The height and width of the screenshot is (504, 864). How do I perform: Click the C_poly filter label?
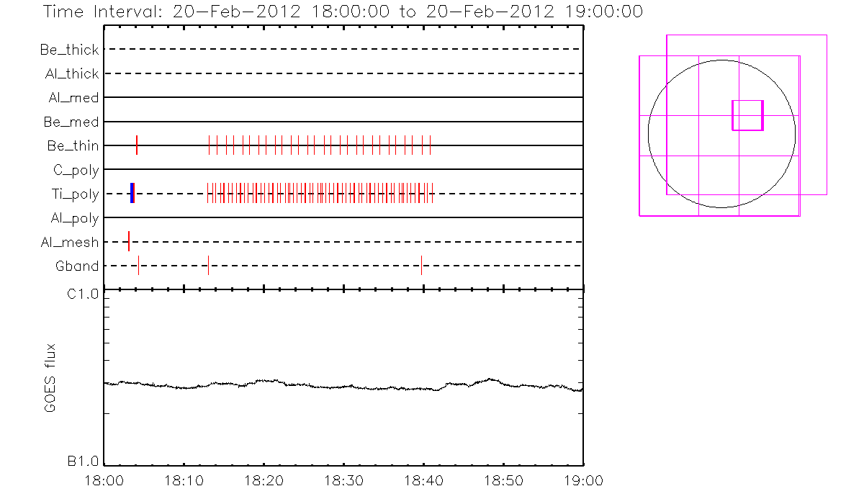[x=76, y=170]
